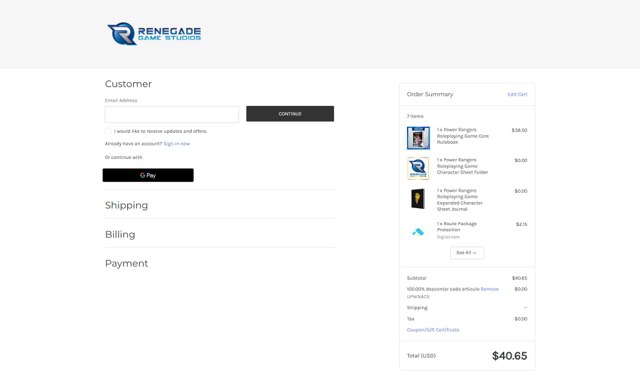This screenshot has height=392, width=640.
Task: Click the Expanded Character Sheet Journal item name
Action: (460, 200)
